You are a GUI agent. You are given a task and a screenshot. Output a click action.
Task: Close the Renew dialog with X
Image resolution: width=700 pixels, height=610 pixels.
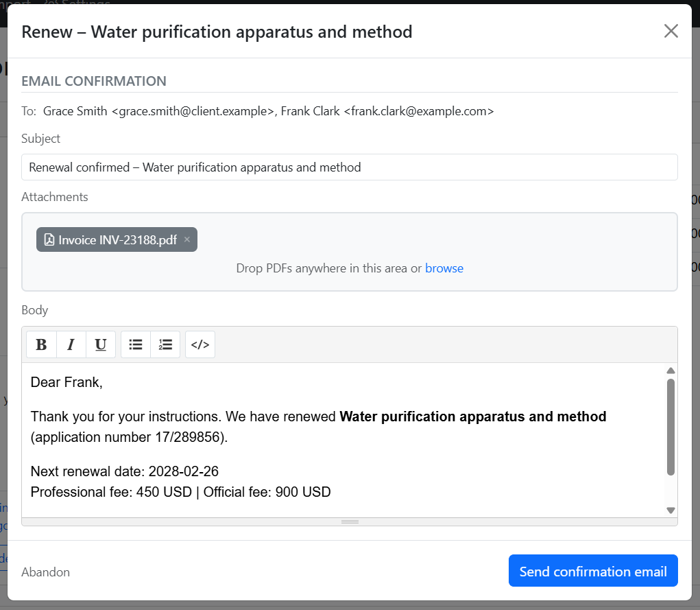[x=671, y=31]
